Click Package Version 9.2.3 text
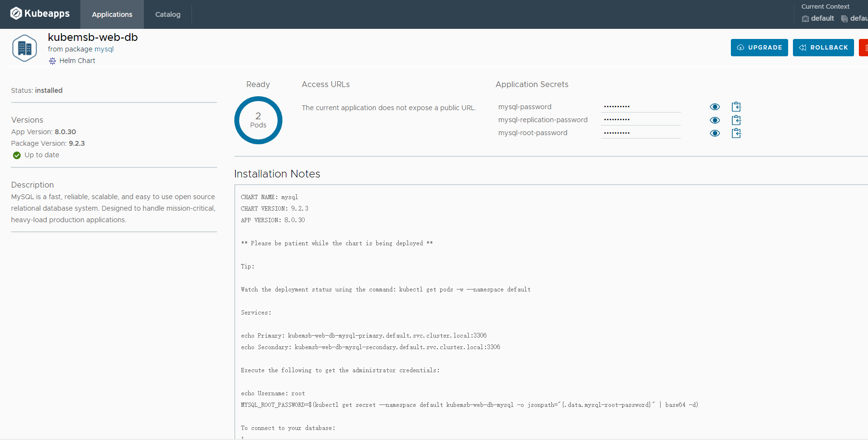 [x=48, y=143]
